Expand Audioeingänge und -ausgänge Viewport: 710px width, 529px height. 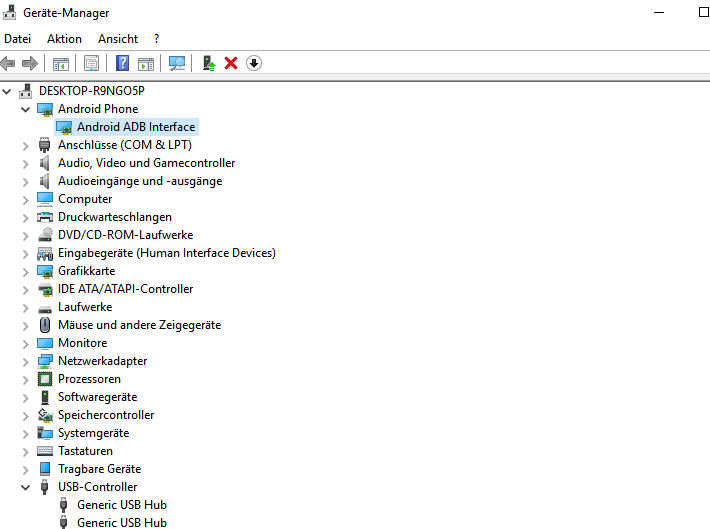pos(25,182)
